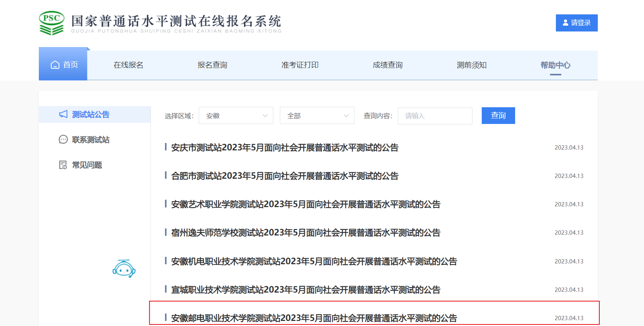The height and width of the screenshot is (326, 644).
Task: Open the 合肥市测试站 announcement link
Action: pyautogui.click(x=285, y=176)
